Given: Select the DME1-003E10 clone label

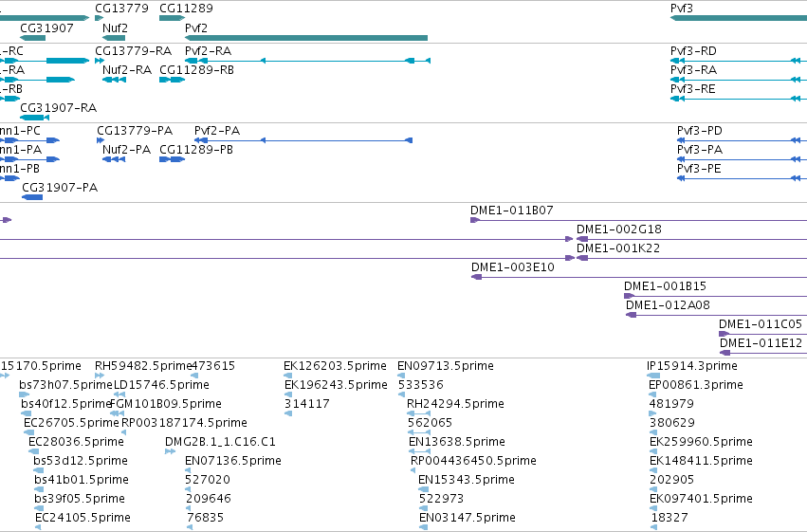Looking at the screenshot, I should click(513, 267).
